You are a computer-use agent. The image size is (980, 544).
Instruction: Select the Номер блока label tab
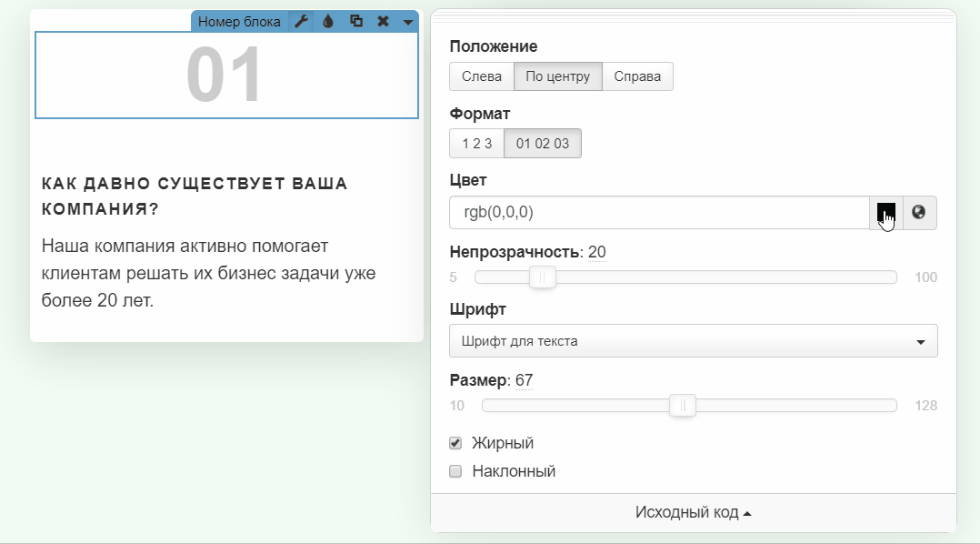(x=239, y=22)
